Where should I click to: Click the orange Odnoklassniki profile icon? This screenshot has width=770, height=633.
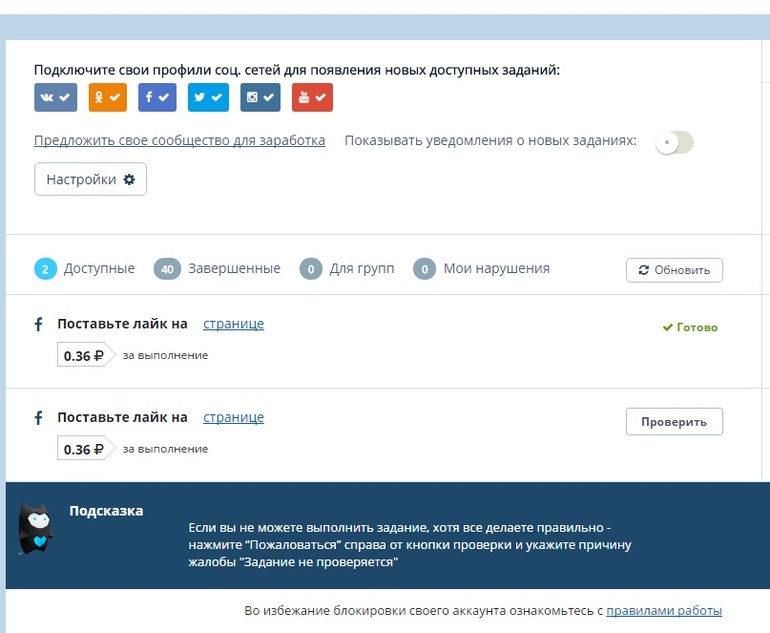click(x=106, y=97)
